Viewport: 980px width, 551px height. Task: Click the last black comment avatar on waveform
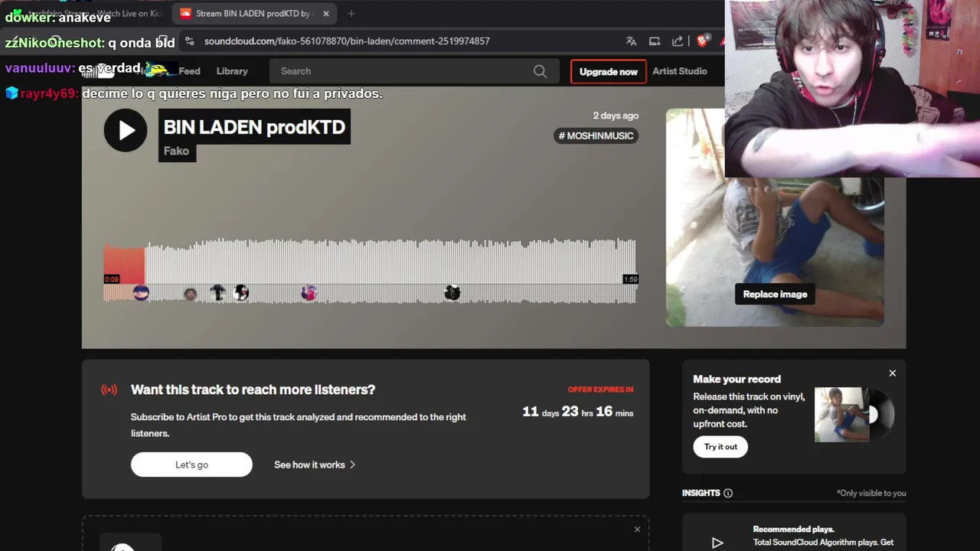point(452,292)
